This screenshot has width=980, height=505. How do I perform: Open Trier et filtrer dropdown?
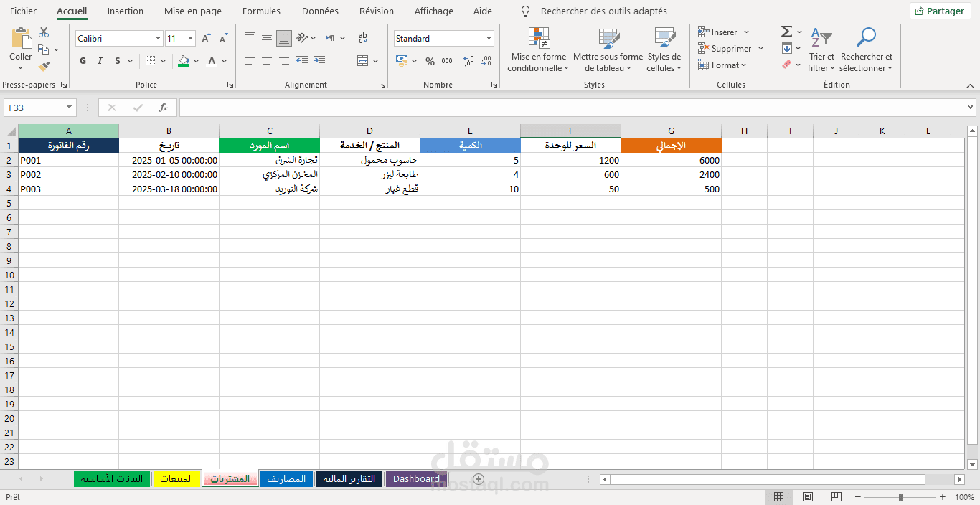pos(821,50)
